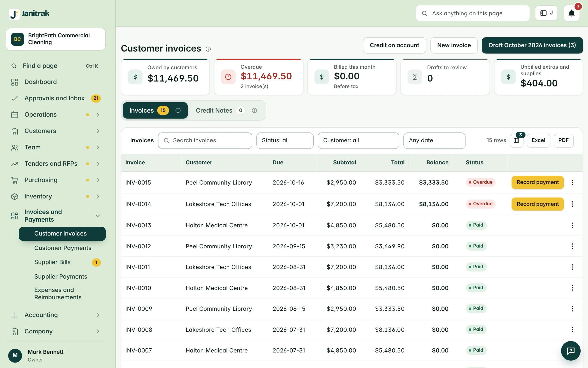Open the Customer: all filter
The height and width of the screenshot is (368, 588).
[x=358, y=140]
